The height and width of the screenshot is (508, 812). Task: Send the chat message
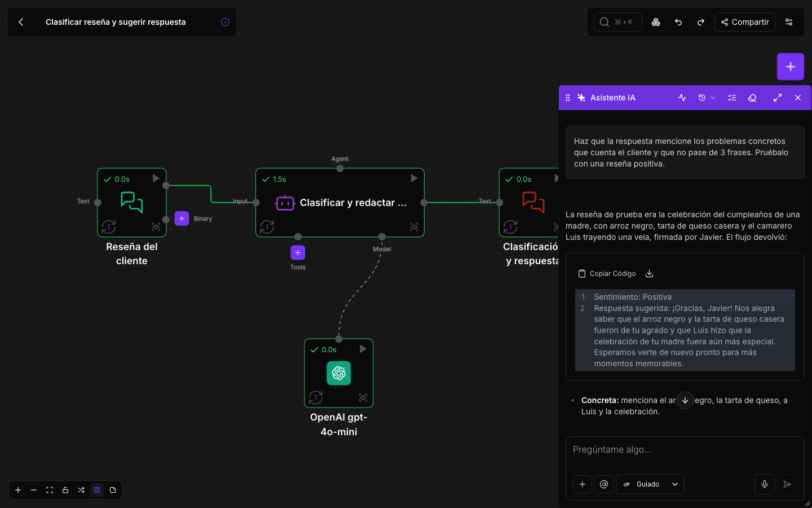[x=787, y=484]
